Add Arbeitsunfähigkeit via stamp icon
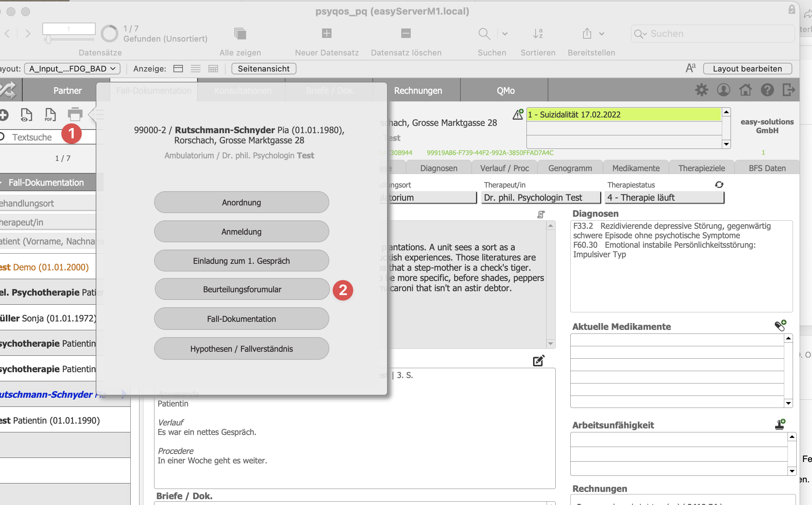The image size is (812, 505). pyautogui.click(x=780, y=424)
